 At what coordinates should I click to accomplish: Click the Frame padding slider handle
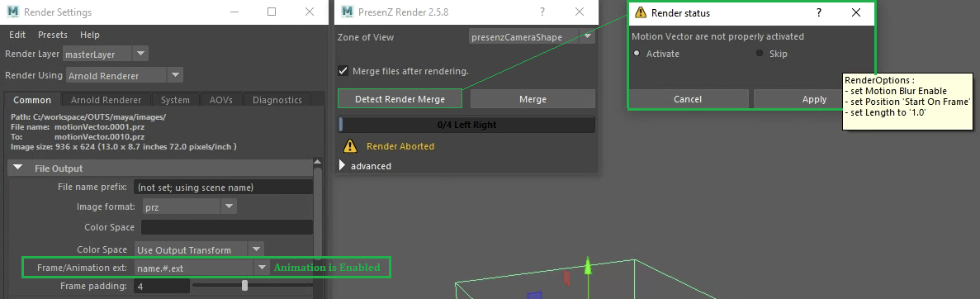pos(245,285)
